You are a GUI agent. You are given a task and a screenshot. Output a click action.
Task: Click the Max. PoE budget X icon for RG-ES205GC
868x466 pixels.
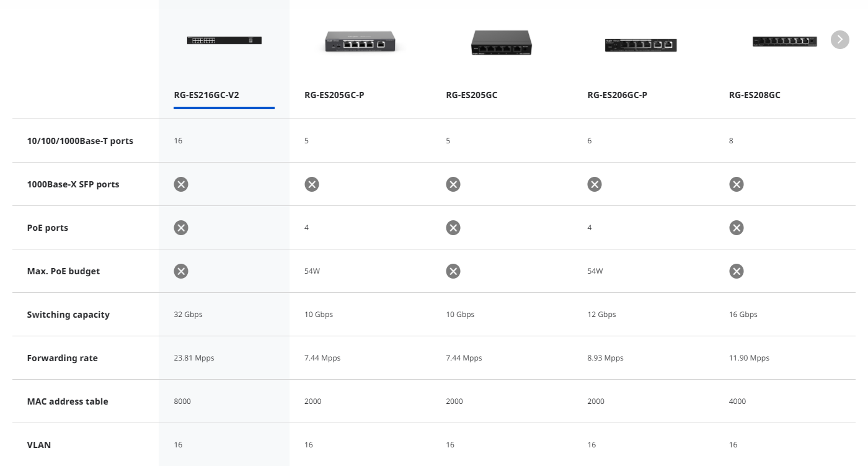click(x=453, y=271)
